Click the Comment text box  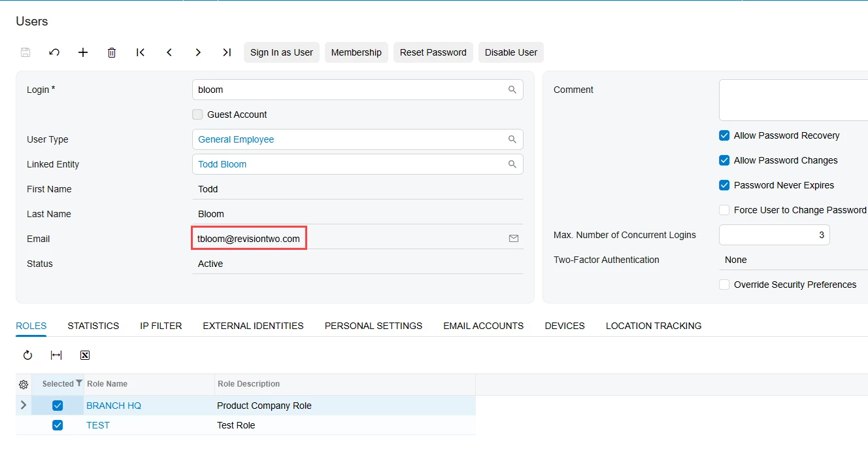(x=793, y=100)
